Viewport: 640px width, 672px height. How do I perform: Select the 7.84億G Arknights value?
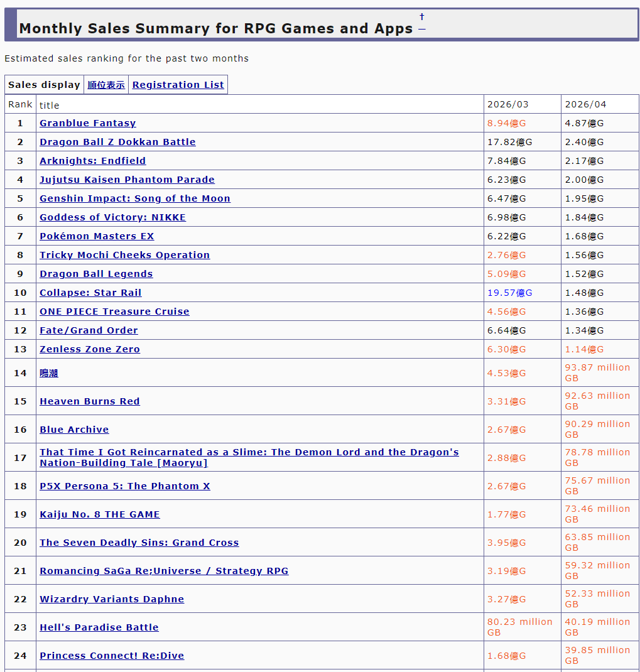[506, 161]
